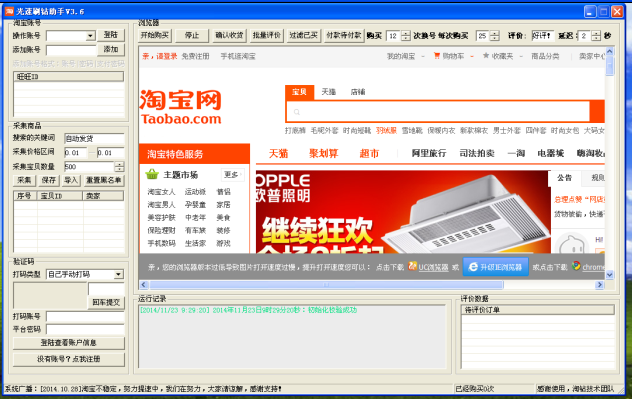Click the browser vertical scroll down arrow
The height and width of the screenshot is (399, 632).
click(609, 274)
